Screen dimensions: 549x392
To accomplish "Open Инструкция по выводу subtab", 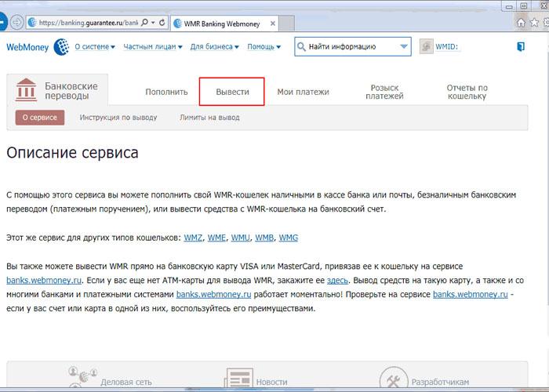I will click(118, 118).
